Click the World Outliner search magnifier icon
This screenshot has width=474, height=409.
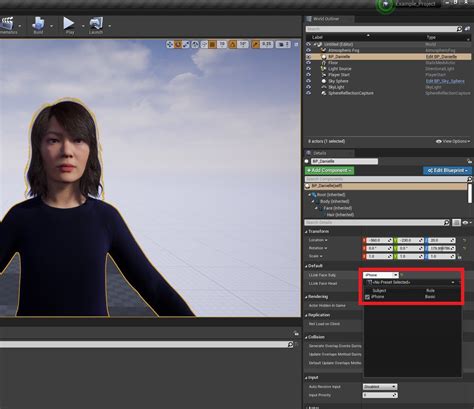click(x=460, y=29)
